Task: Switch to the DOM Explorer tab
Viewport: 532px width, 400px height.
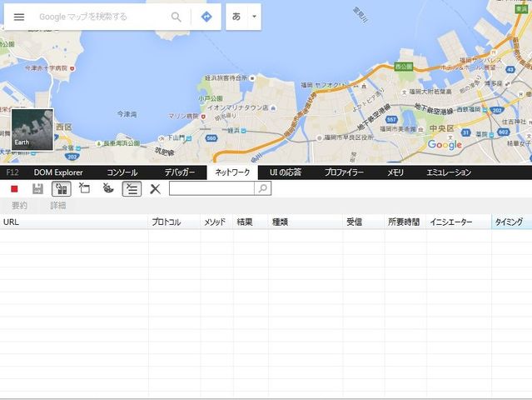Action: point(58,172)
